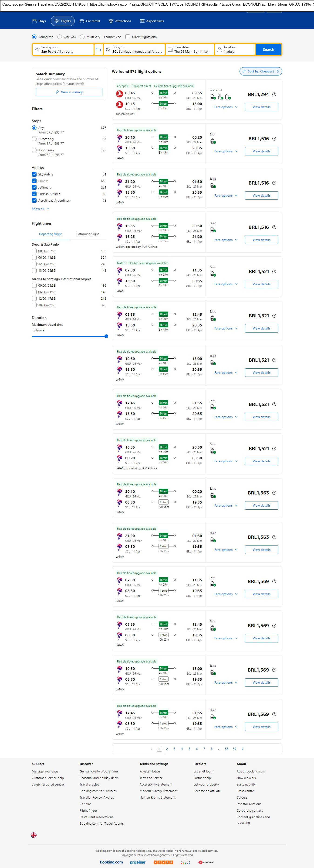
Task: Open the Economy cabin class dropdown
Action: pyautogui.click(x=112, y=37)
